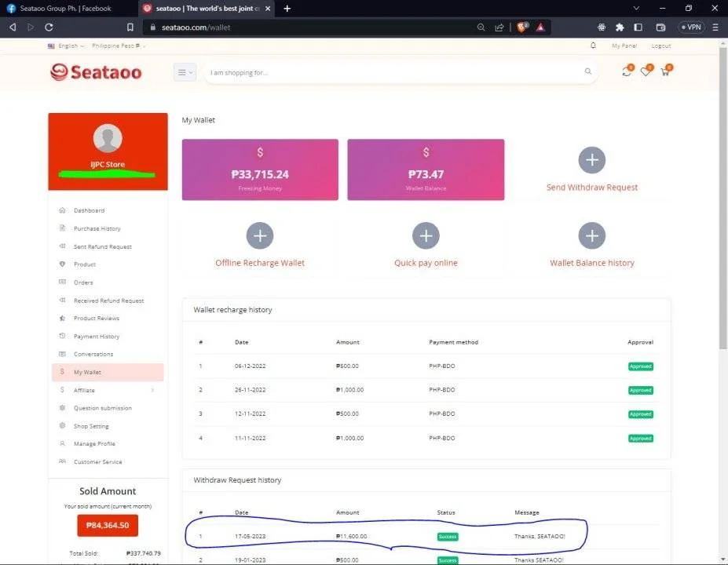Open Product Reviews in the sidebar
Image resolution: width=728 pixels, height=565 pixels.
pyautogui.click(x=96, y=319)
